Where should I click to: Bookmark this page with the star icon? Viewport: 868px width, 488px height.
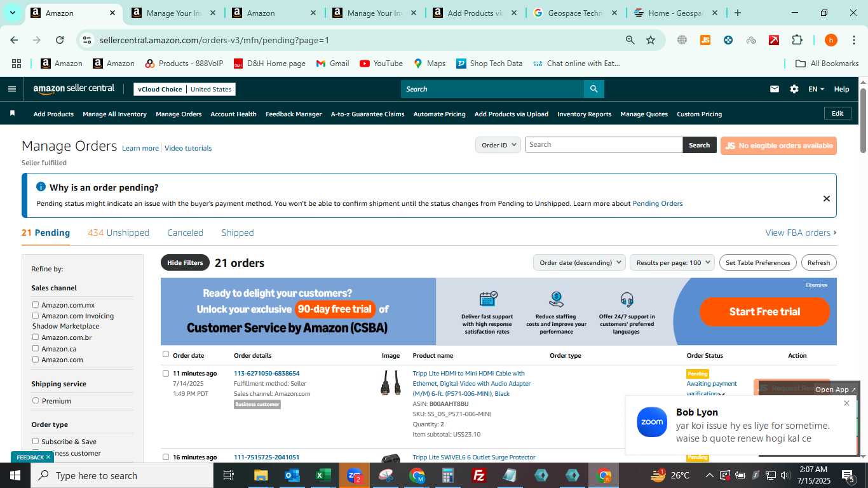coord(650,40)
